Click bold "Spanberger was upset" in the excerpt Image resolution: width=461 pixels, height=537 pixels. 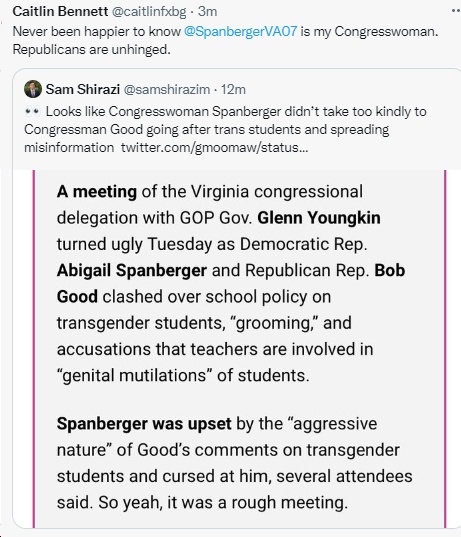point(144,424)
